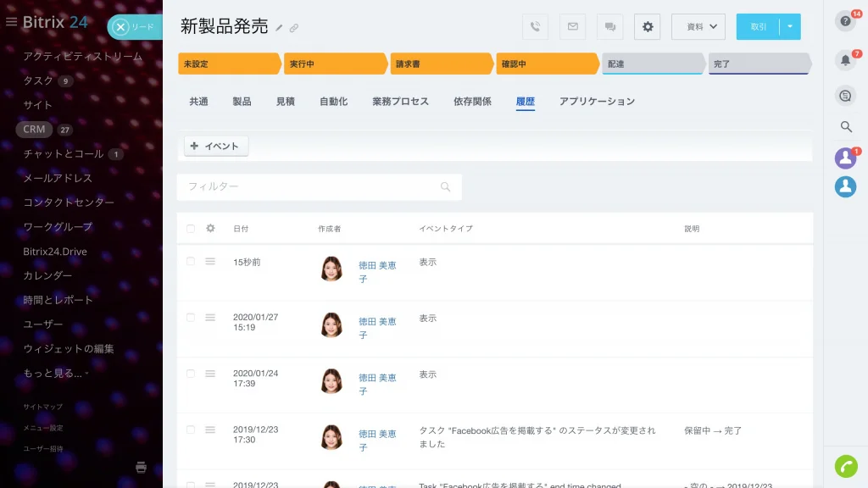Click the + イベント button
The width and height of the screenshot is (868, 488).
pyautogui.click(x=216, y=146)
